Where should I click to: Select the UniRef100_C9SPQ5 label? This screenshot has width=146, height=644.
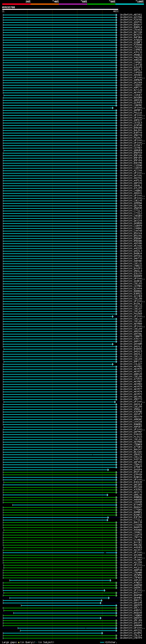[131, 502]
